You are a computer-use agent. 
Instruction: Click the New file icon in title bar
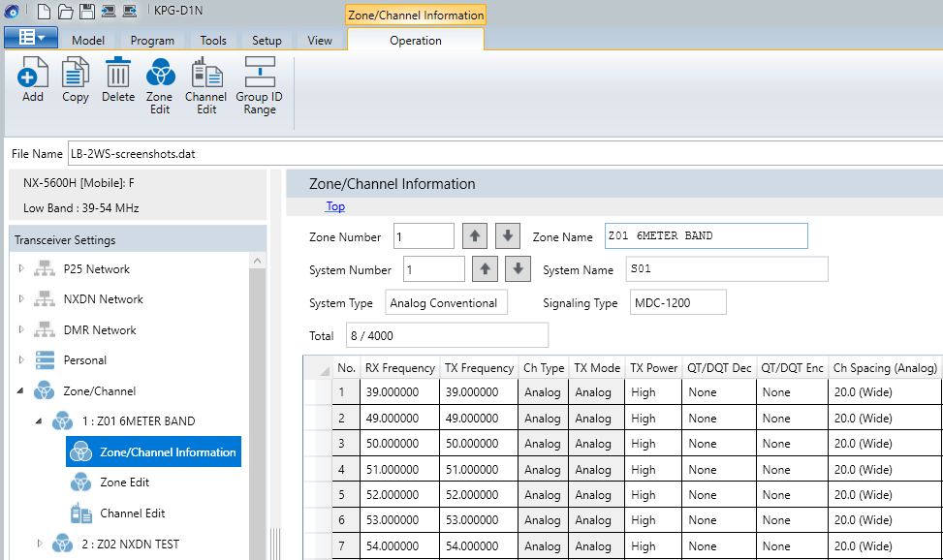pyautogui.click(x=44, y=12)
